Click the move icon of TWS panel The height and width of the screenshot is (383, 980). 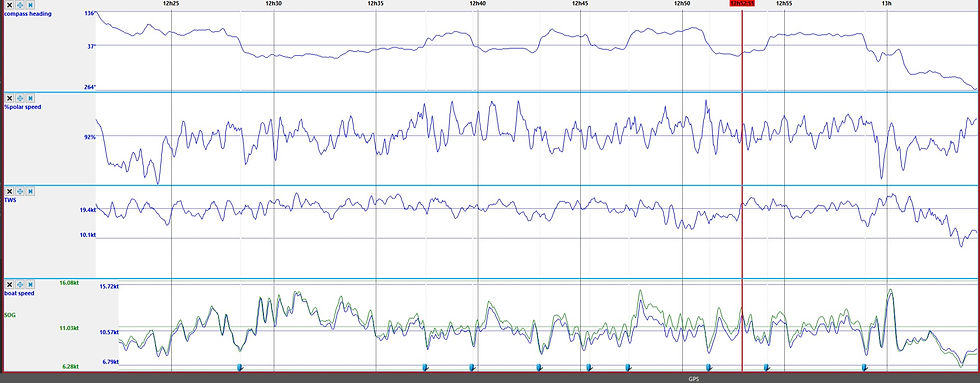[x=19, y=191]
